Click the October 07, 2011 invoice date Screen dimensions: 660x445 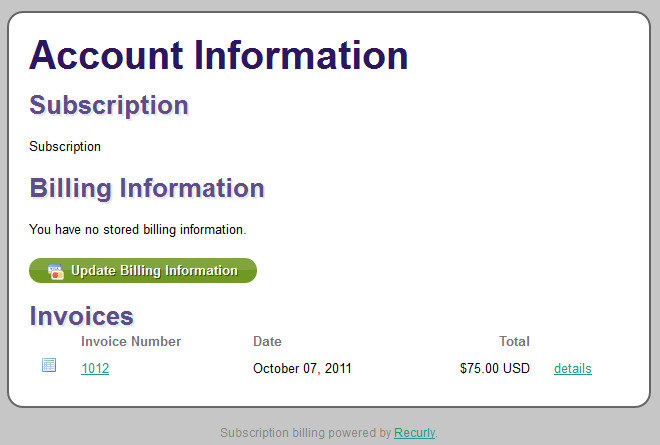[302, 368]
